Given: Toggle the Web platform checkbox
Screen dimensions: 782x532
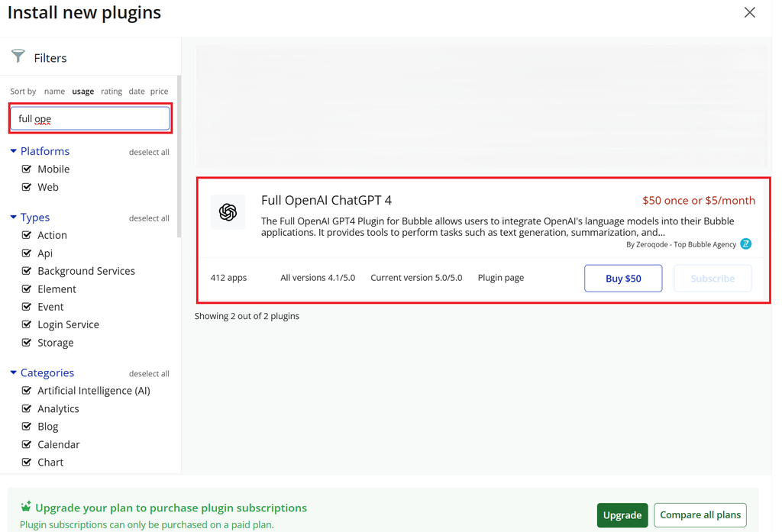Looking at the screenshot, I should [x=27, y=187].
